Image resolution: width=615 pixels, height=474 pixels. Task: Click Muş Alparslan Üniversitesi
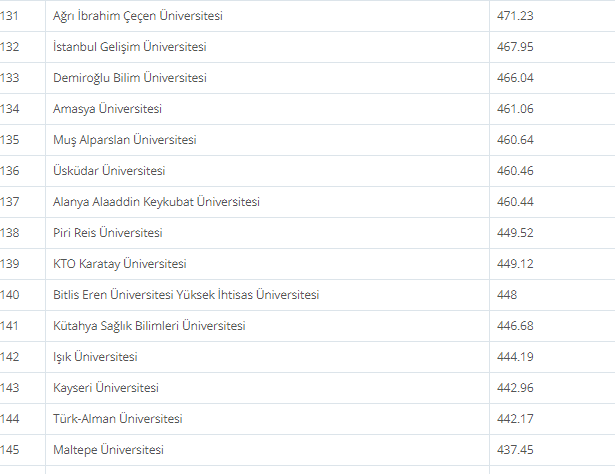(125, 140)
